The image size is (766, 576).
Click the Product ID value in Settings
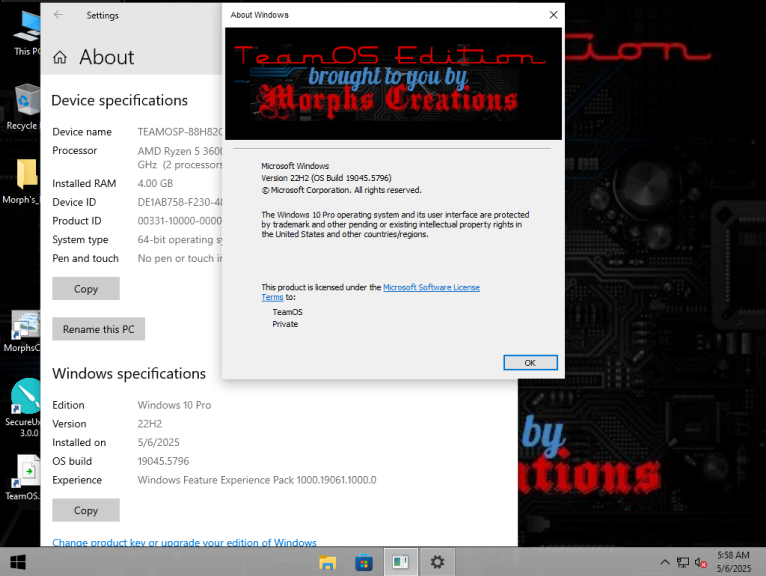click(x=180, y=221)
